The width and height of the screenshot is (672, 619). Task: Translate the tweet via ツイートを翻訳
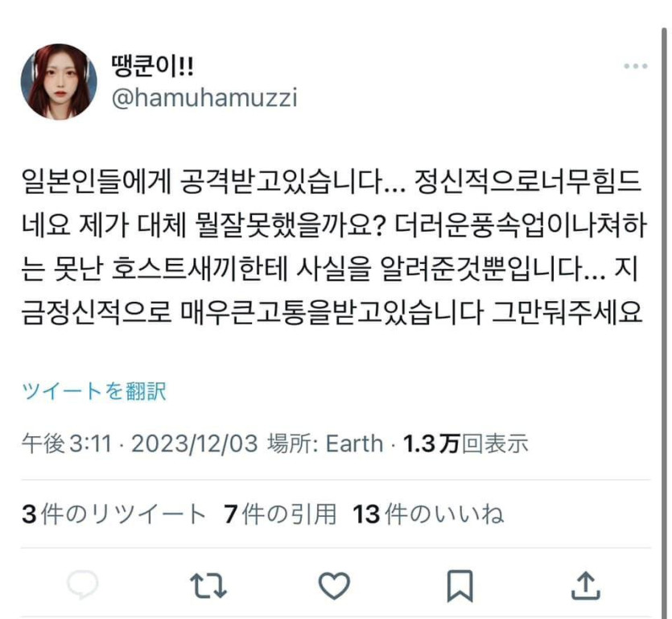[94, 391]
